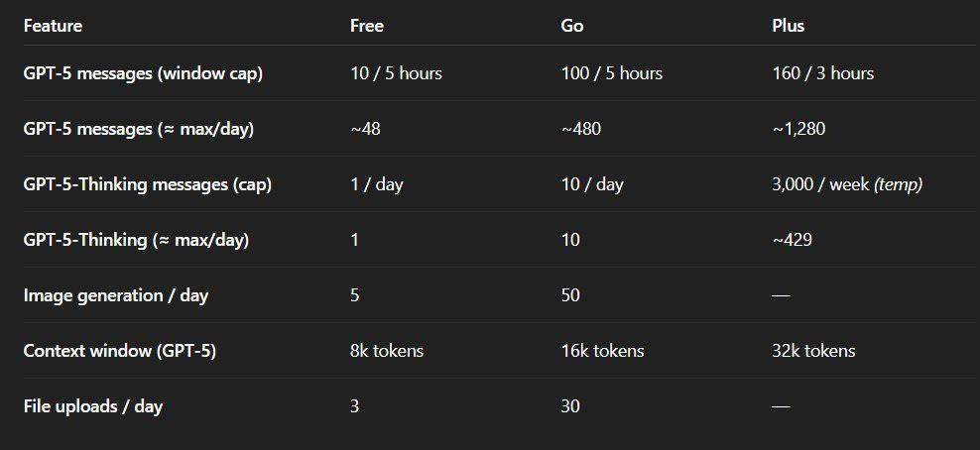Click the "10 / 5 hours" cell

[396, 73]
